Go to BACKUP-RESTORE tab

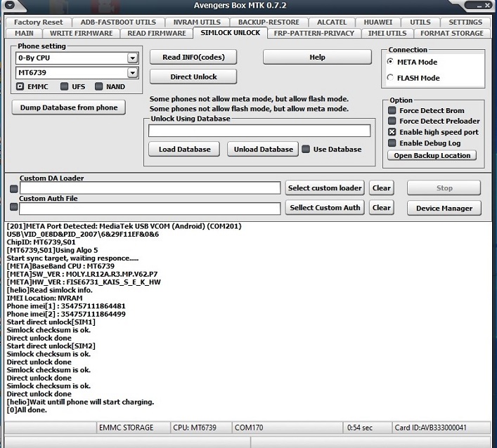tap(269, 22)
